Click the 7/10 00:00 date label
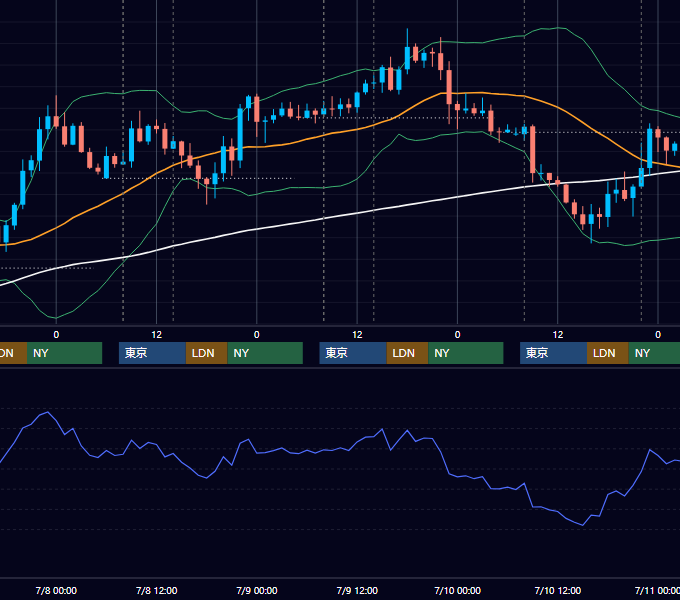This screenshot has height=600, width=680. (458, 590)
